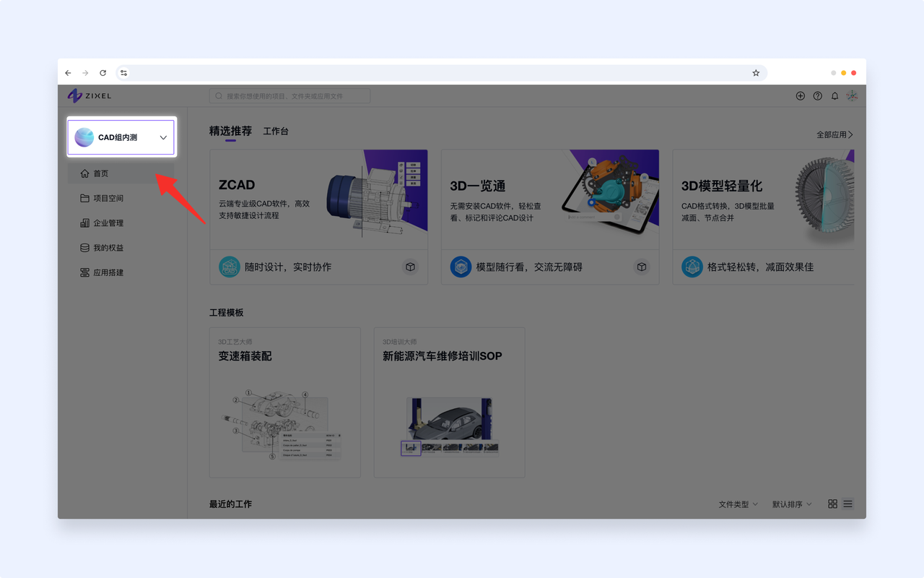This screenshot has height=578, width=924.
Task: Open notifications bell
Action: coord(834,95)
